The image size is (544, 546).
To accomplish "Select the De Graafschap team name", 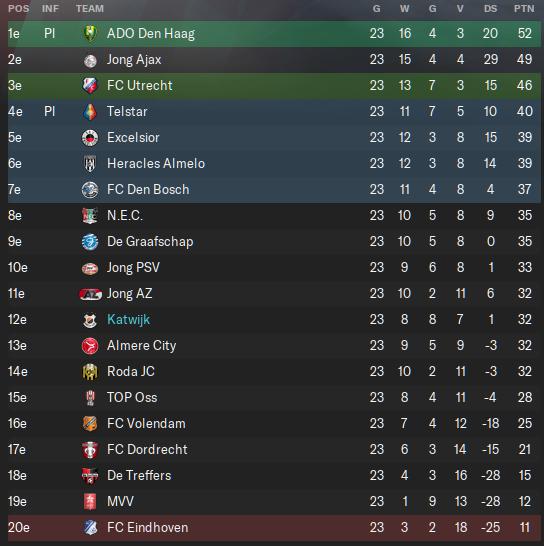I will pyautogui.click(x=150, y=242).
